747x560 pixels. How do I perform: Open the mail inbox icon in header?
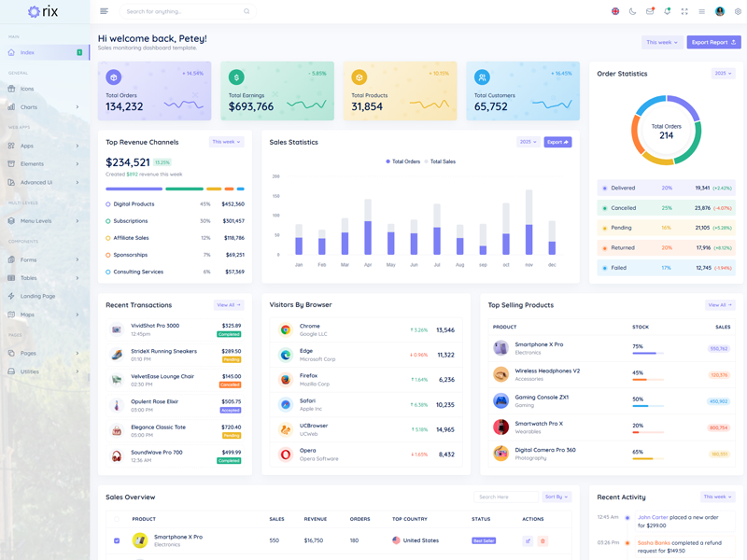tap(650, 11)
